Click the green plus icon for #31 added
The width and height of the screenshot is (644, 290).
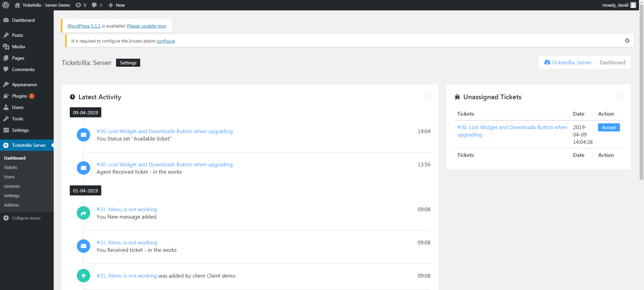(x=84, y=276)
